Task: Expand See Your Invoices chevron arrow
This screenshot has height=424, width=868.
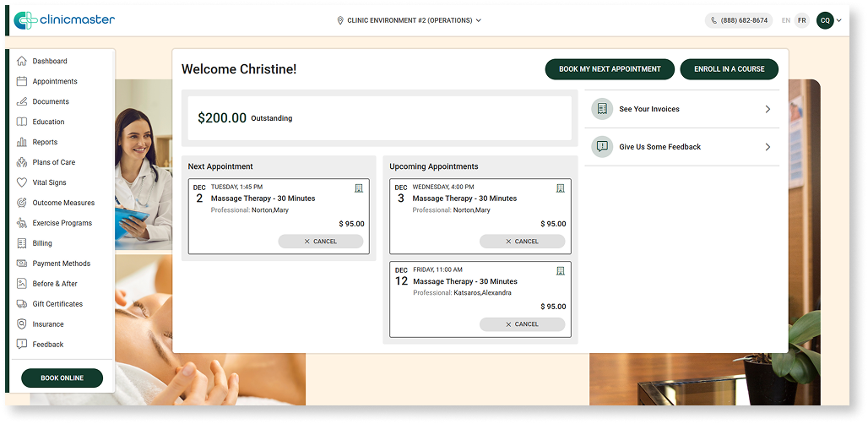Action: point(768,109)
